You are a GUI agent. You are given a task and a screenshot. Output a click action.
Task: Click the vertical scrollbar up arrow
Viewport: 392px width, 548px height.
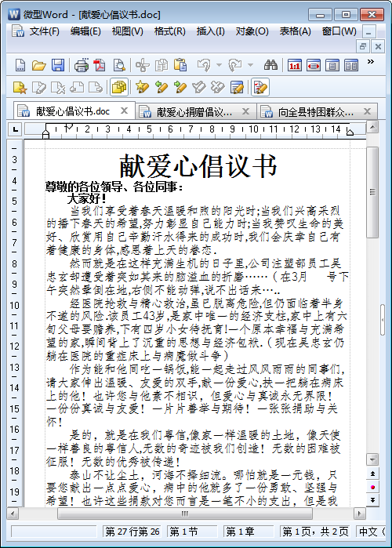[x=372, y=127]
